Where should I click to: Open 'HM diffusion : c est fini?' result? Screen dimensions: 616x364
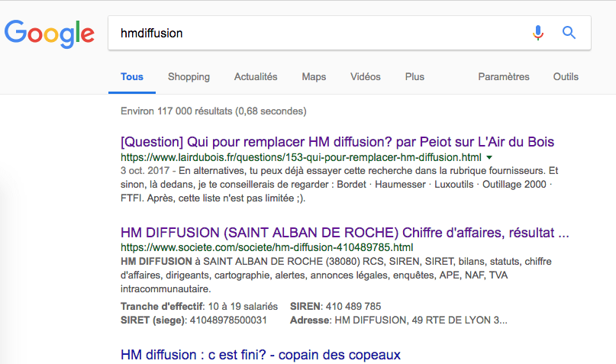[260, 355]
